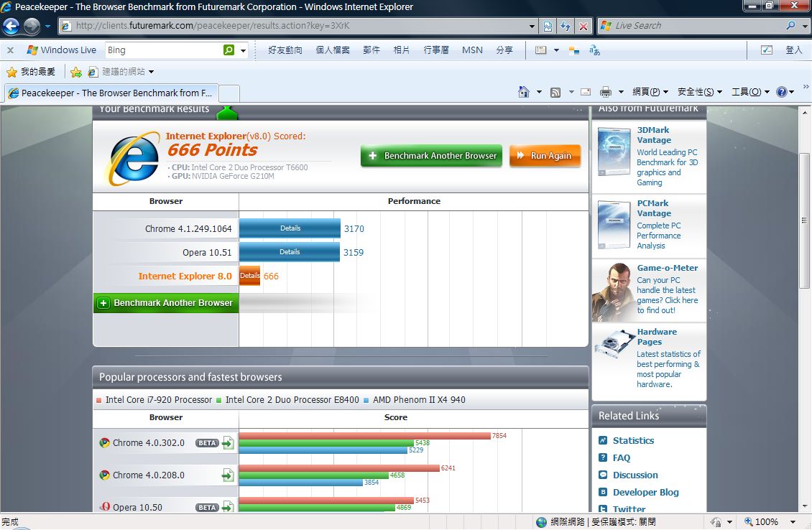This screenshot has width=812, height=530.
Task: Open the Help question mark icon
Action: point(781,92)
